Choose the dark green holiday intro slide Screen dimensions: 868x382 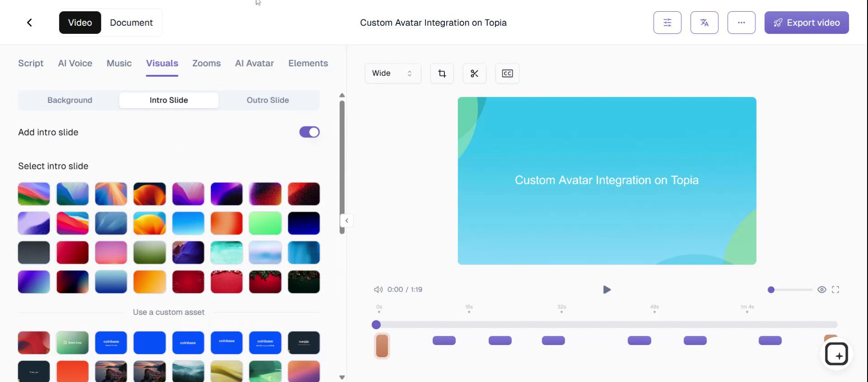tap(304, 282)
